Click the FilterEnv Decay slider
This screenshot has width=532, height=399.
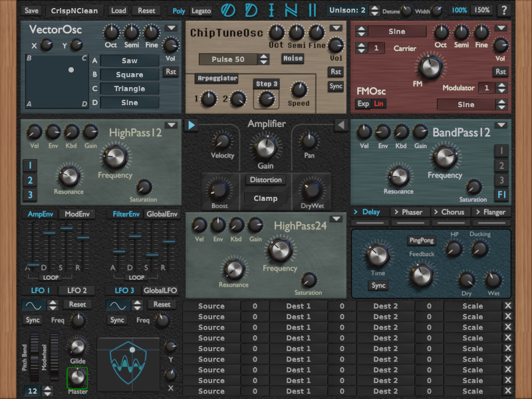coord(135,246)
